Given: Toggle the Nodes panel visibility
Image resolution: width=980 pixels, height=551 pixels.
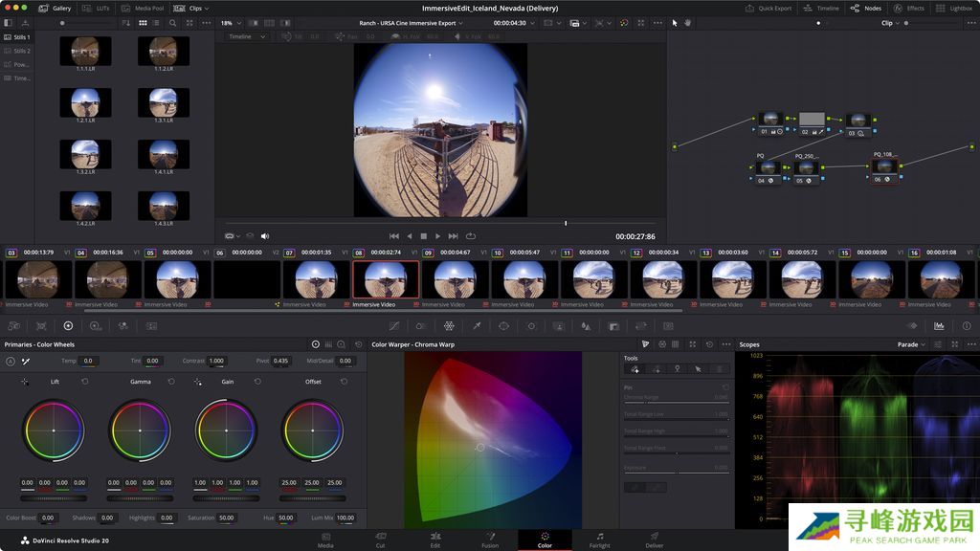Looking at the screenshot, I should (x=866, y=8).
